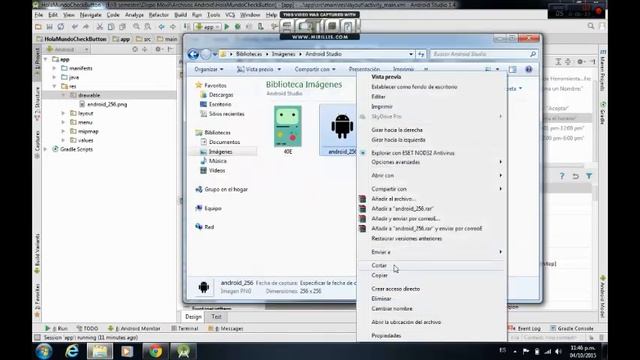Choose Cortar from context menu

432,266
